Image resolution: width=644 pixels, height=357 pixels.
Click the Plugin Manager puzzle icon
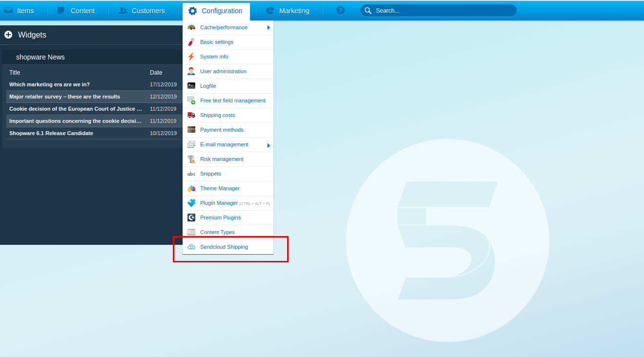[x=191, y=203]
